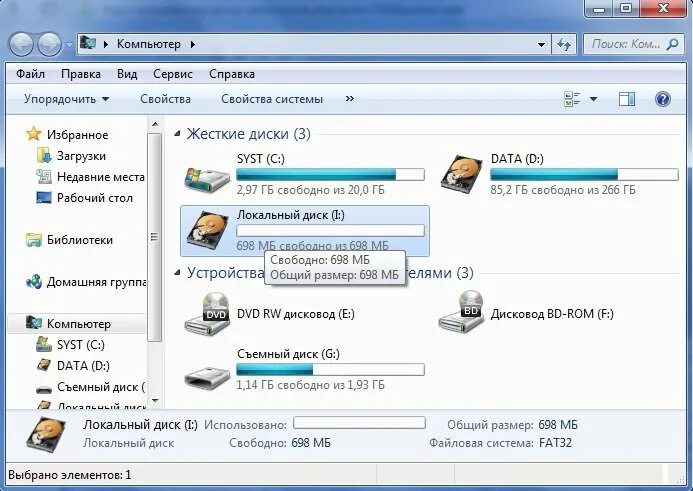Click the refresh button next to address bar

[x=564, y=45]
